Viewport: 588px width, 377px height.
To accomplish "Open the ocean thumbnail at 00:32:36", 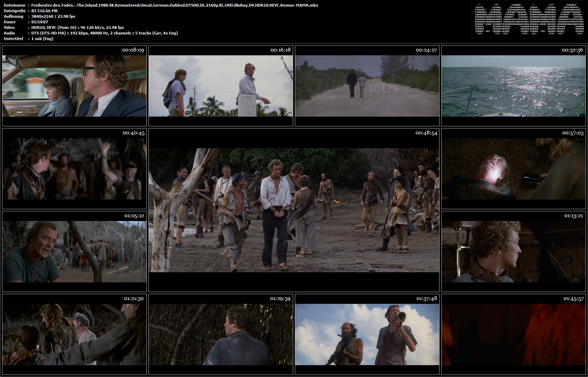I will point(513,86).
